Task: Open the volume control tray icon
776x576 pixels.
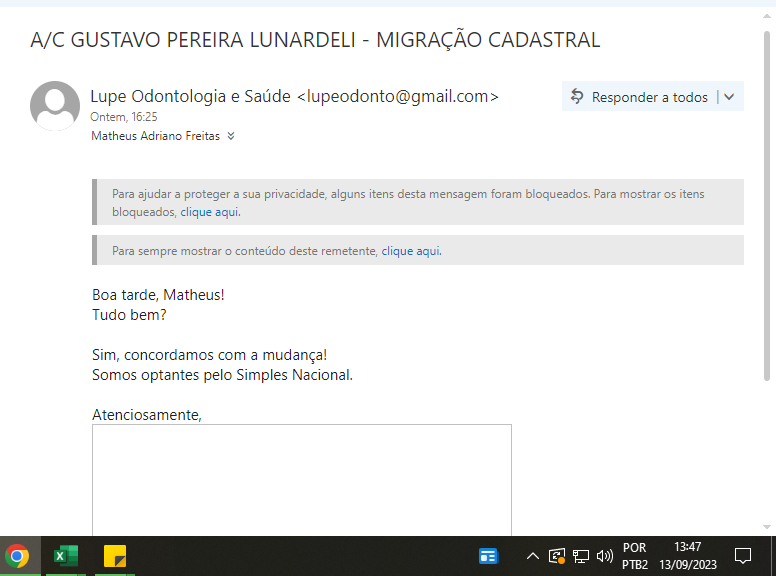Action: pyautogui.click(x=605, y=556)
